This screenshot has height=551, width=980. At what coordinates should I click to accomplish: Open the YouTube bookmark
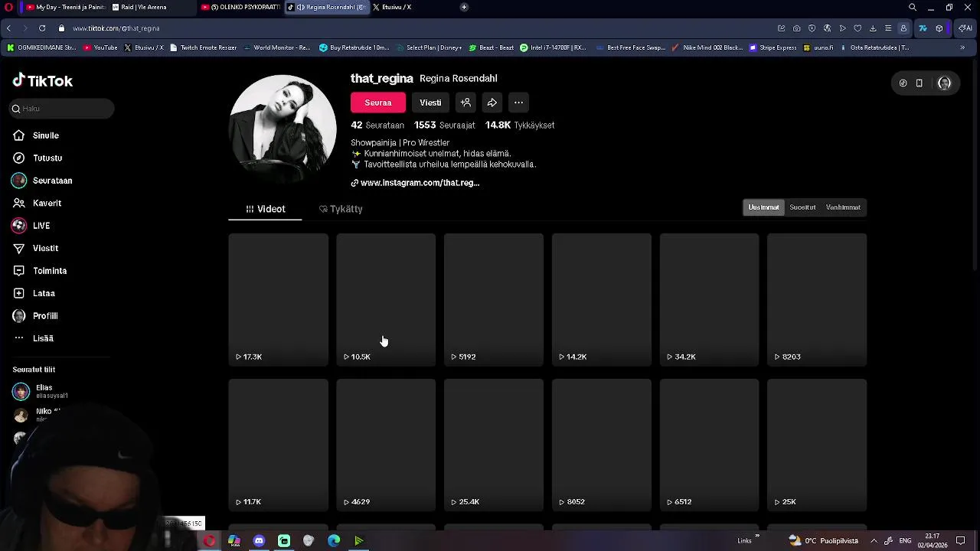pos(100,47)
